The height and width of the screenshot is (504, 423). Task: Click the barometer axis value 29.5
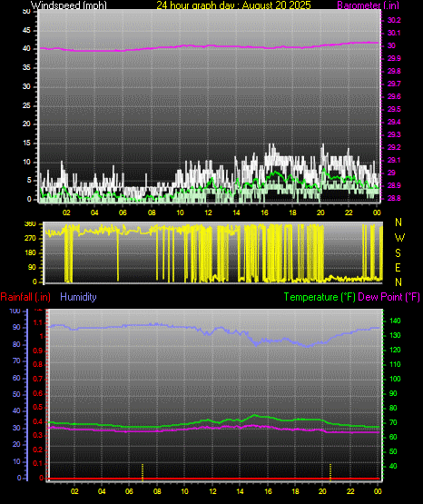point(394,109)
